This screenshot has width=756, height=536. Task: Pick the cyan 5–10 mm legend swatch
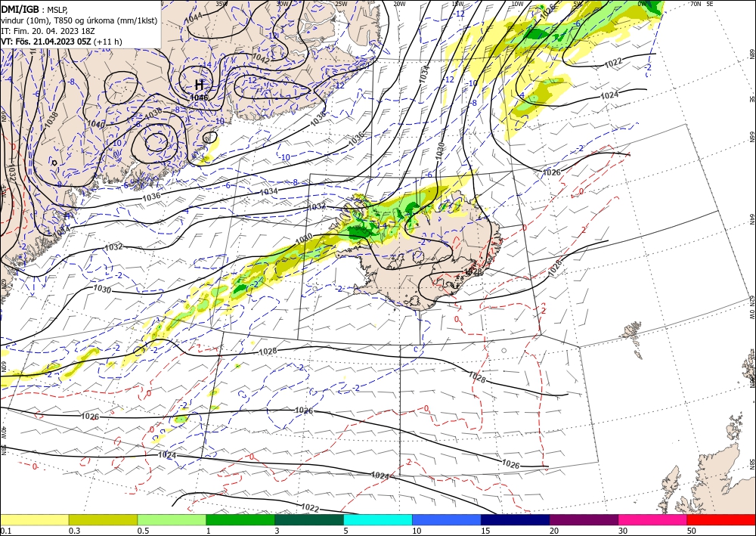tap(378, 519)
